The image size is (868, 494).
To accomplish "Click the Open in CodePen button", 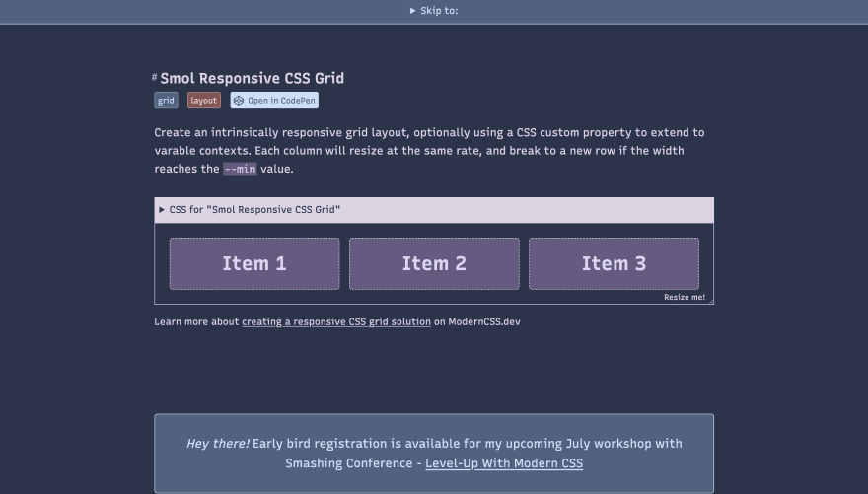I will point(274,101).
